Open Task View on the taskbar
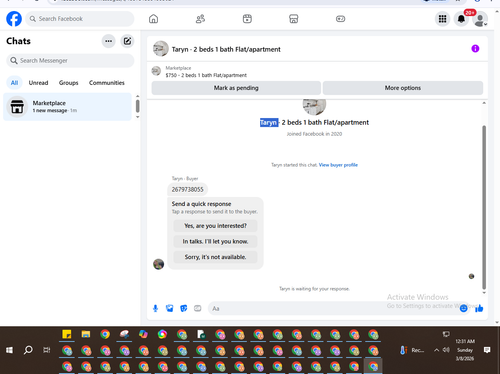Image resolution: width=500 pixels, height=374 pixels. [47, 350]
